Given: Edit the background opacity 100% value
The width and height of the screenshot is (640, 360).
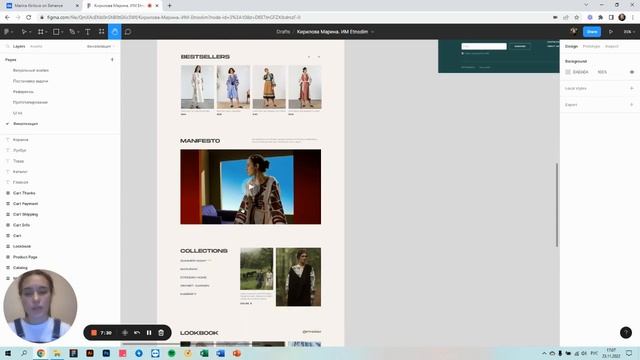Looking at the screenshot, I should click(602, 72).
